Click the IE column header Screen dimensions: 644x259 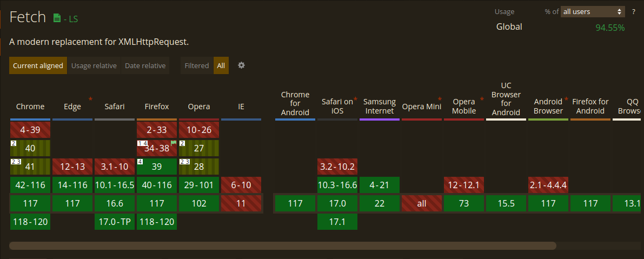(241, 107)
